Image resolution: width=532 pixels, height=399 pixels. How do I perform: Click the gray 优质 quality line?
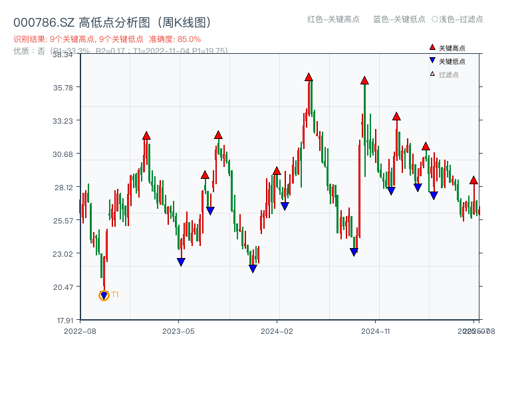120,51
